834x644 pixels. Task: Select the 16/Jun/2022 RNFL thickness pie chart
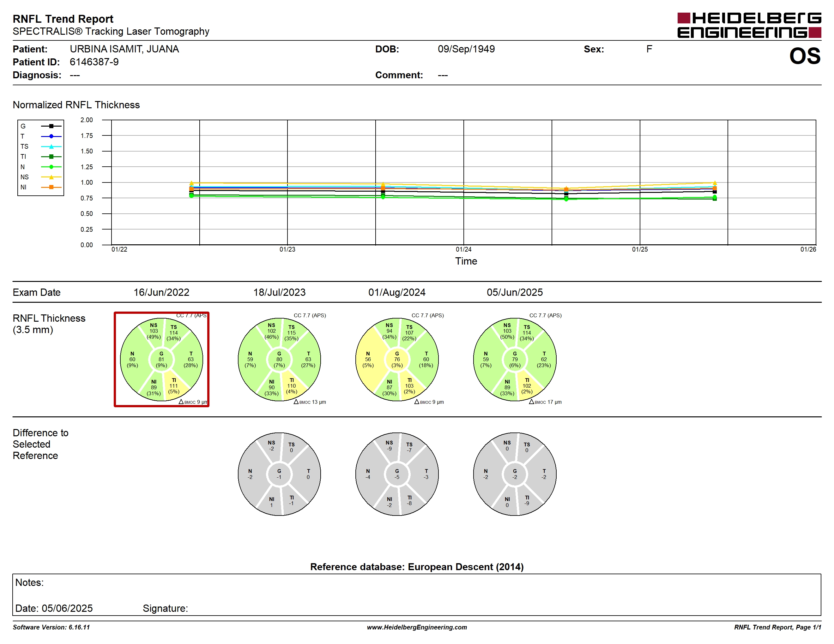[161, 359]
